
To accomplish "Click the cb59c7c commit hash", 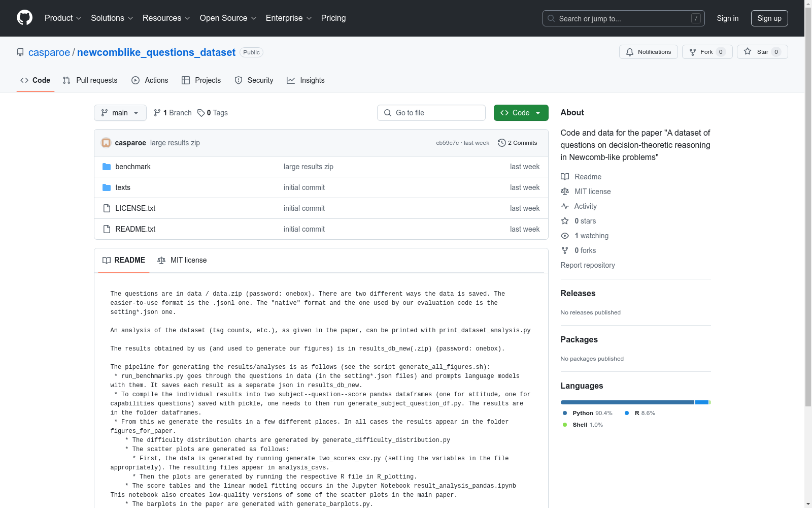I will [447, 143].
